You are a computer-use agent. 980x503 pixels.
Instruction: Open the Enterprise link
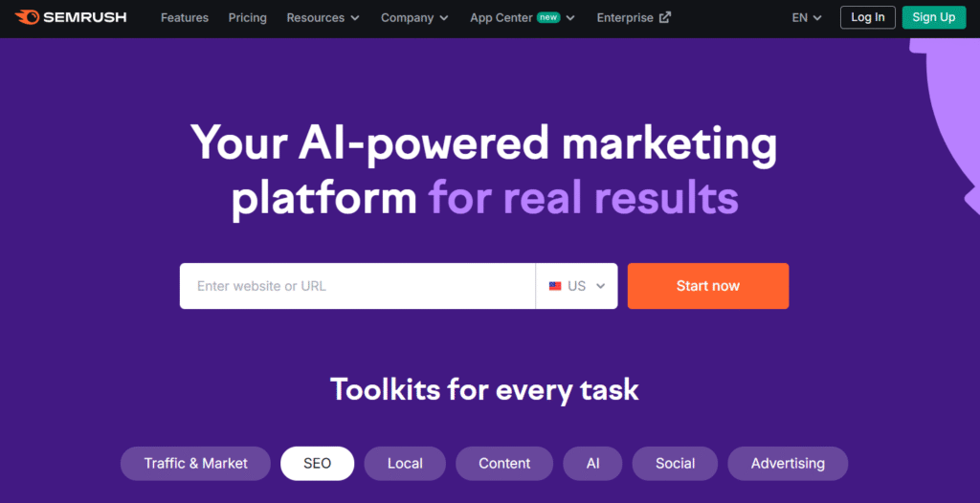click(626, 17)
